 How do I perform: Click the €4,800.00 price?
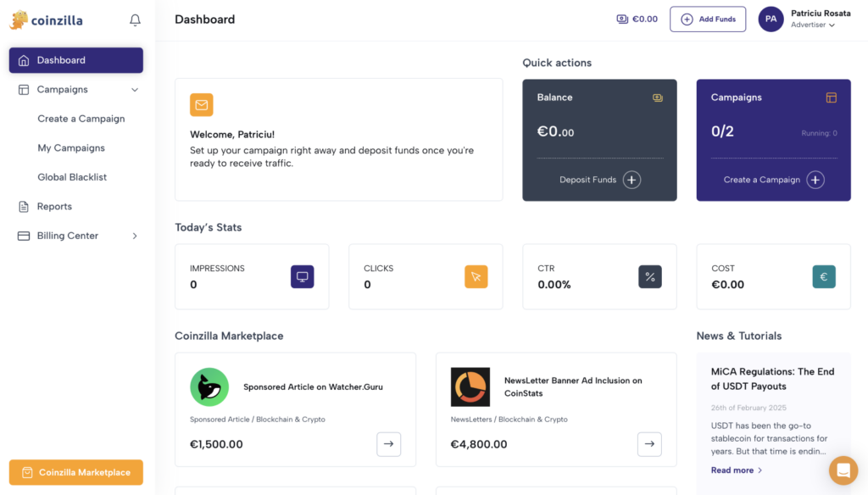click(x=479, y=444)
